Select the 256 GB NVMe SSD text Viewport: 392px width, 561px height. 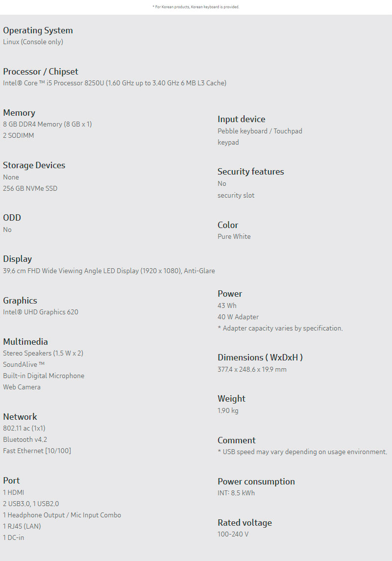click(30, 188)
